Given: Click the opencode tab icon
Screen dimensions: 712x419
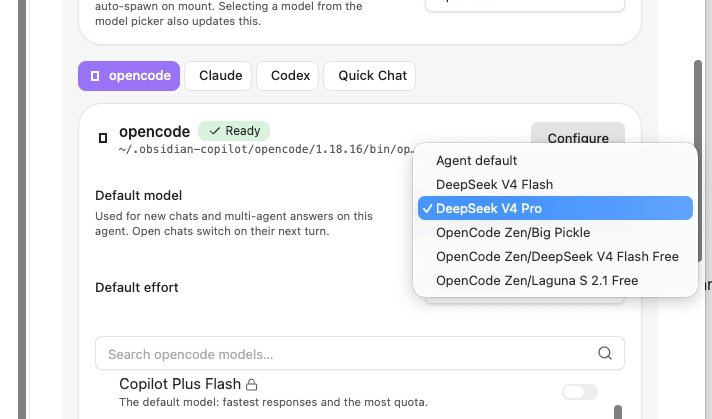Looking at the screenshot, I should click(x=95, y=76).
